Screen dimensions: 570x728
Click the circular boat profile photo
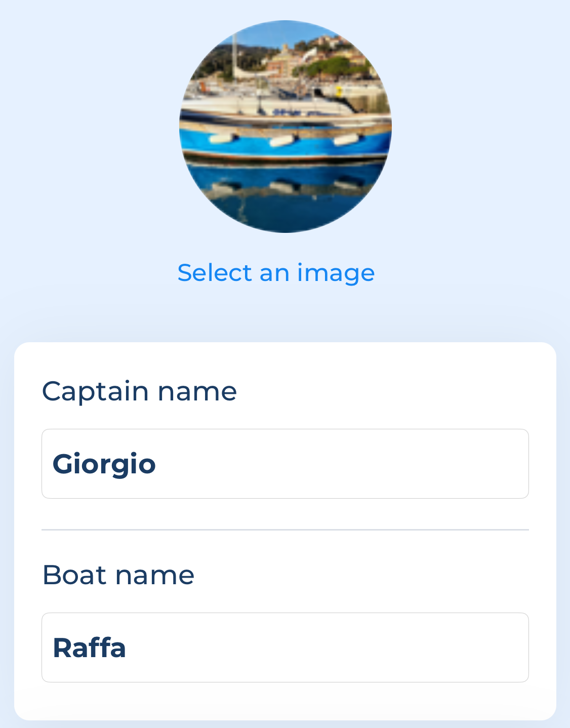(286, 127)
